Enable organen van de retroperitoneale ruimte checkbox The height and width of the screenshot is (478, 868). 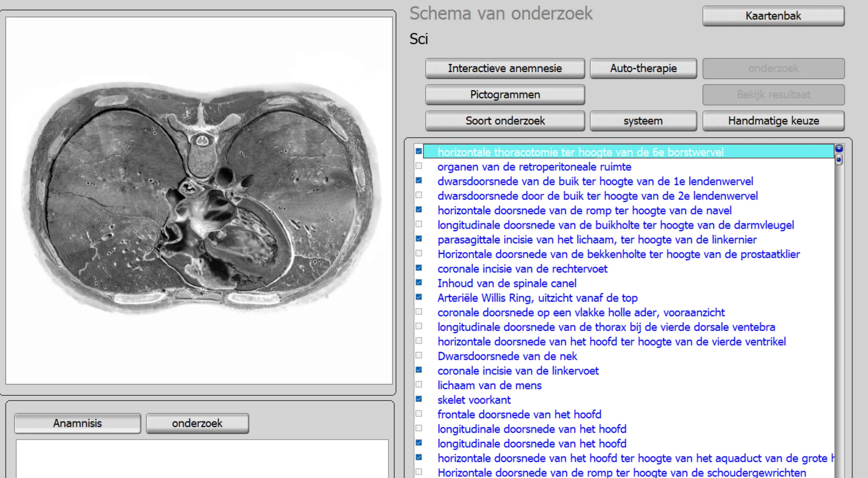(419, 166)
